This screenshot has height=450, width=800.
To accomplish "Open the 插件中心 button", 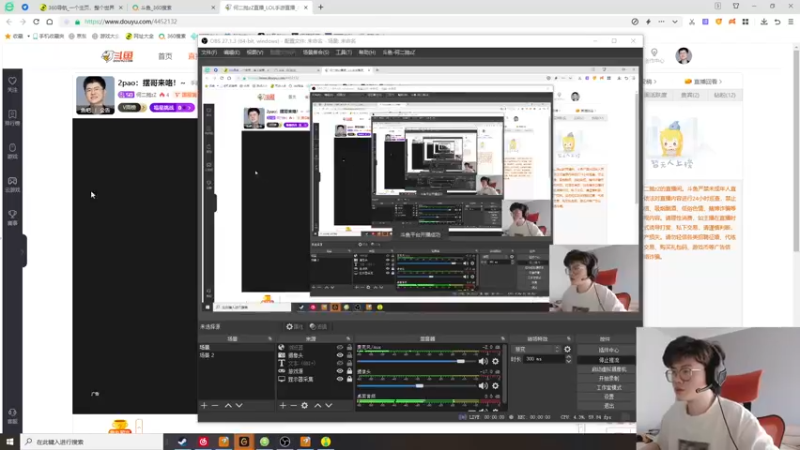I will 608,350.
